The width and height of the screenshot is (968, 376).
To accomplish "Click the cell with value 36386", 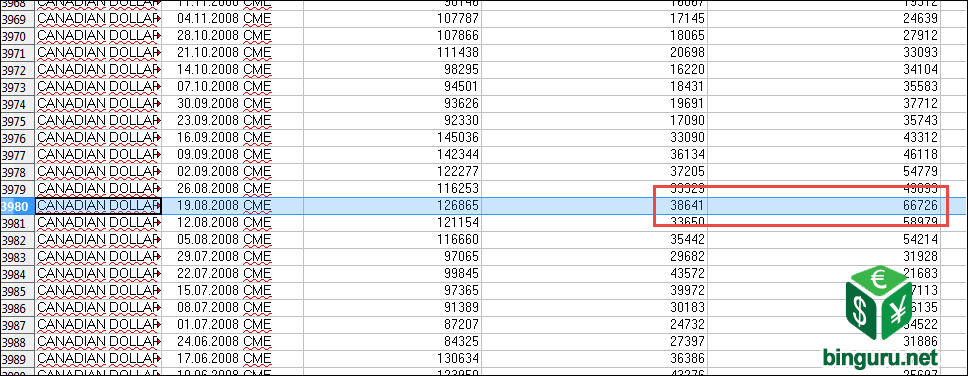I will (x=594, y=358).
